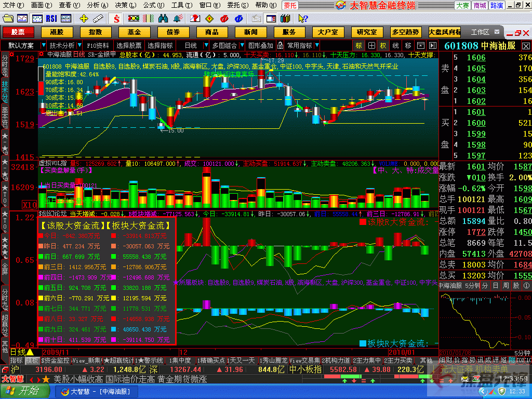Select the ruler measure tool
Image resolution: width=532 pixels, height=399 pixels.
coord(98,18)
